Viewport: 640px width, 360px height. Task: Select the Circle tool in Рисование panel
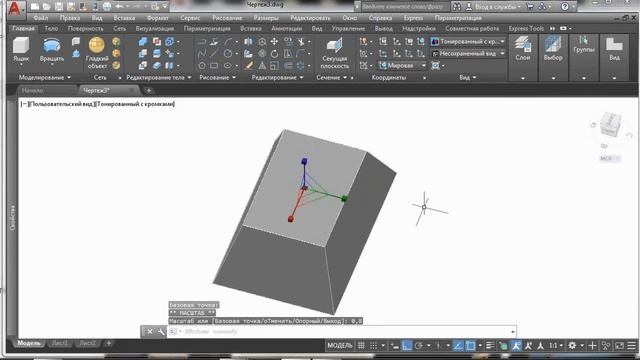click(228, 53)
